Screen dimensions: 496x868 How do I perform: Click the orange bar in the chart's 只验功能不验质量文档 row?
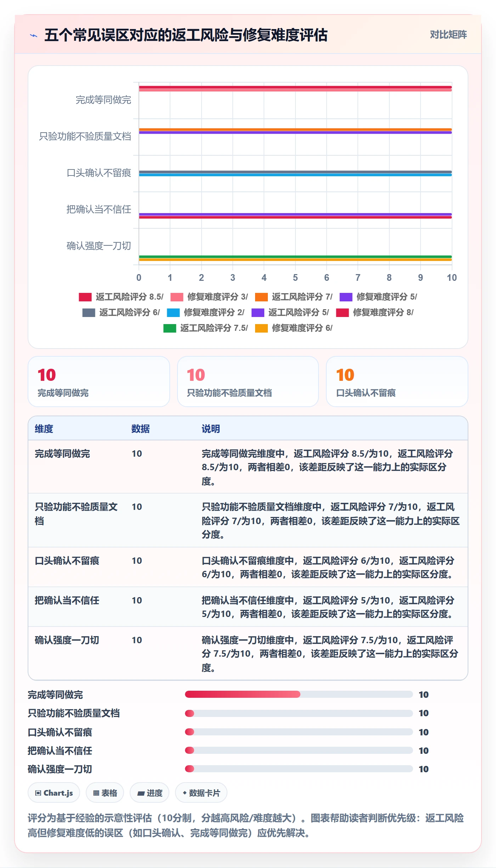[x=295, y=130]
